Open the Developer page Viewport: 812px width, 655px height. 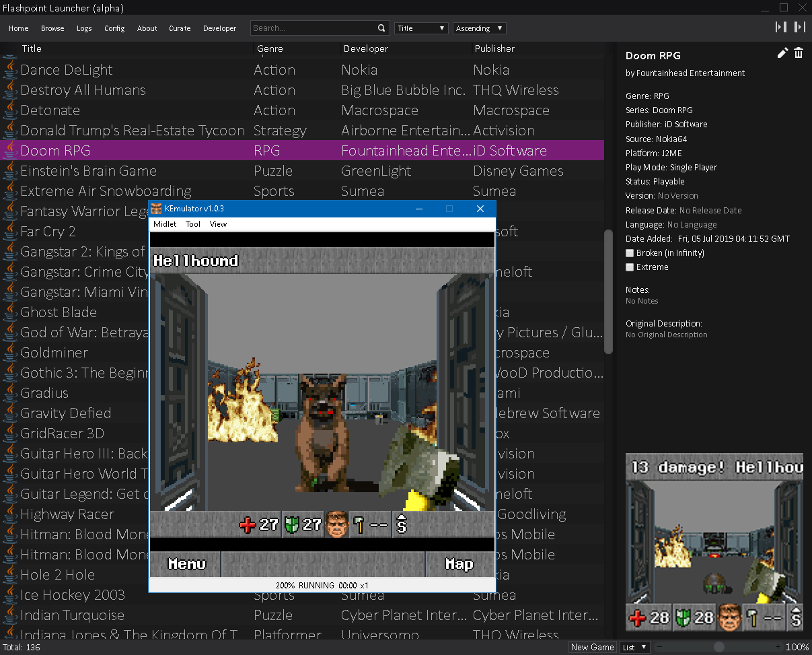coord(220,28)
